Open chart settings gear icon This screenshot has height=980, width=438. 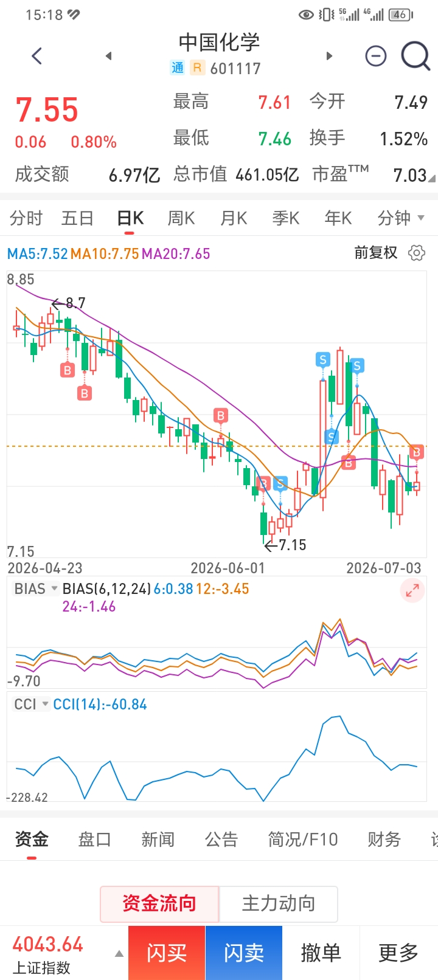pos(417,253)
